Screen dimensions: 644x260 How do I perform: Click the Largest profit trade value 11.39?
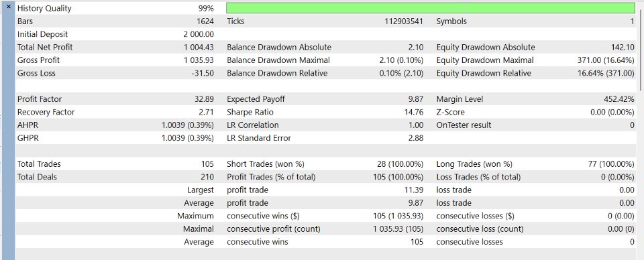click(x=414, y=190)
